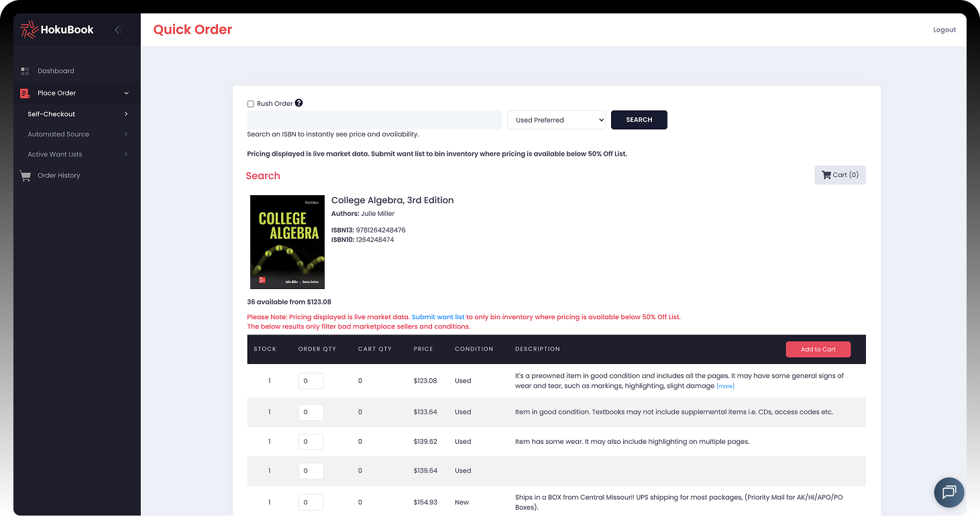This screenshot has width=980, height=529.
Task: Select Self-Checkout in the sidebar
Action: pyautogui.click(x=52, y=114)
